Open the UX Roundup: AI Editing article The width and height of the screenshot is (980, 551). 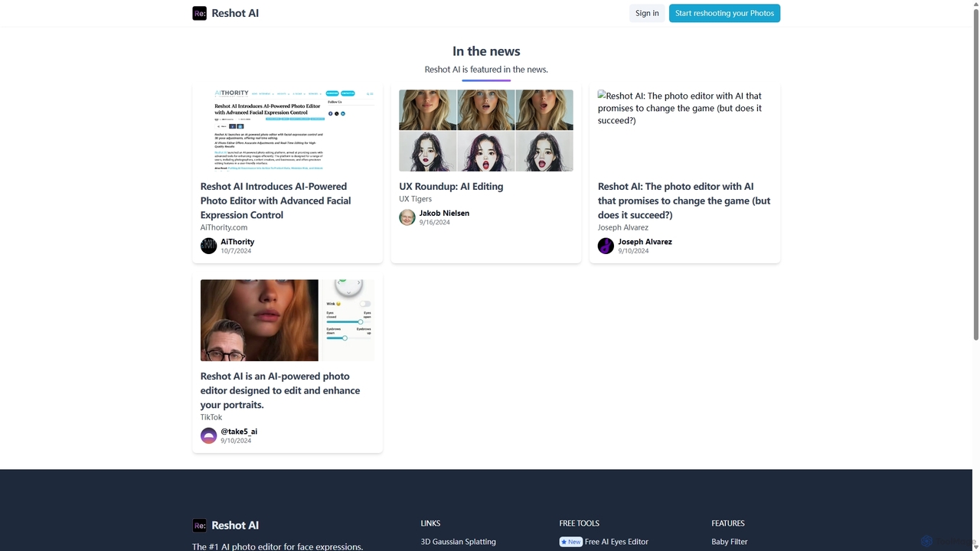(x=451, y=186)
